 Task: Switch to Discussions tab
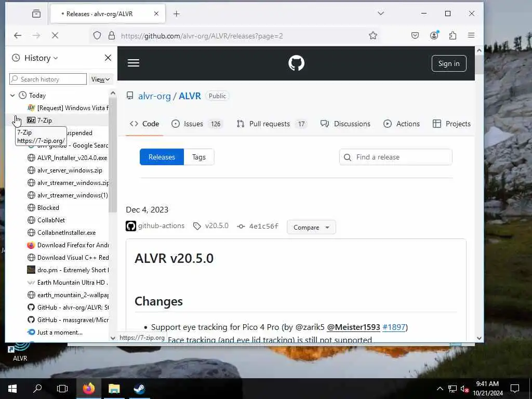click(x=345, y=124)
